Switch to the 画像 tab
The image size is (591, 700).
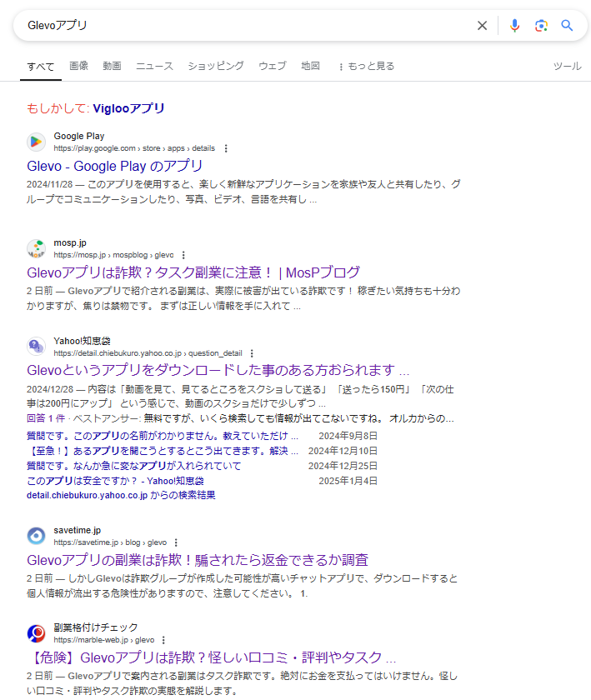coord(79,66)
